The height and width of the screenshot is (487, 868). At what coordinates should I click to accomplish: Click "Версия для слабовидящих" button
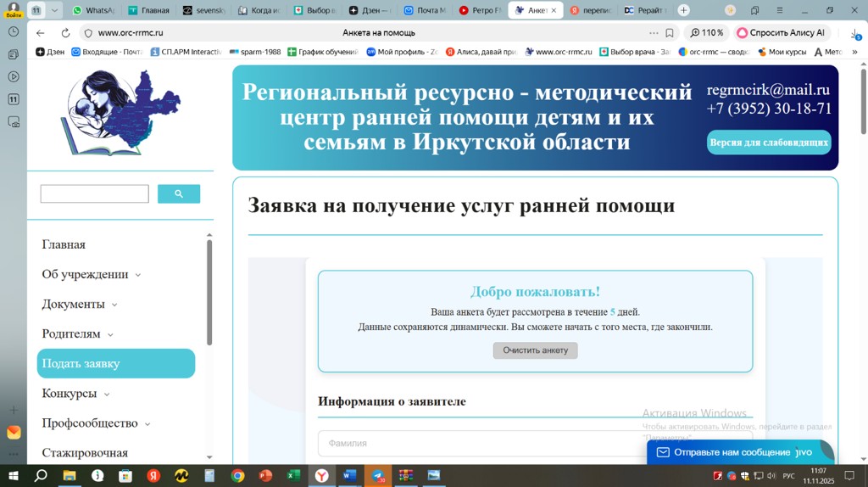pyautogui.click(x=769, y=143)
